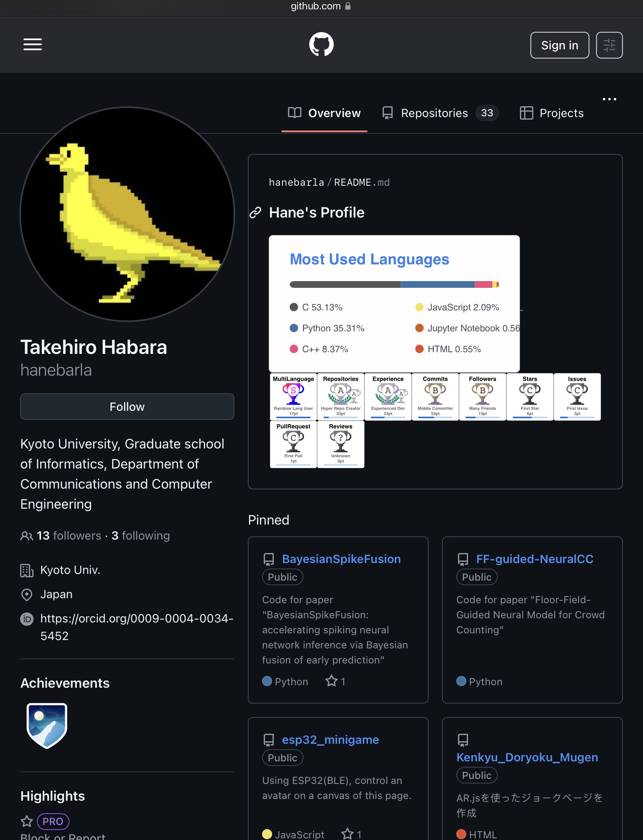Click the PullRequest First Pull trophy

pyautogui.click(x=293, y=444)
